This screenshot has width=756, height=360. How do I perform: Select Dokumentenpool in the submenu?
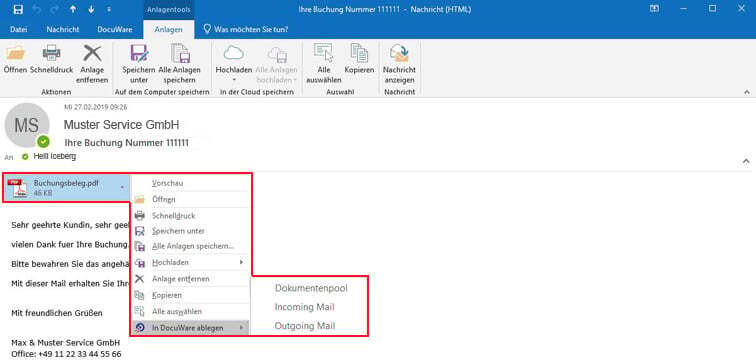(x=311, y=288)
